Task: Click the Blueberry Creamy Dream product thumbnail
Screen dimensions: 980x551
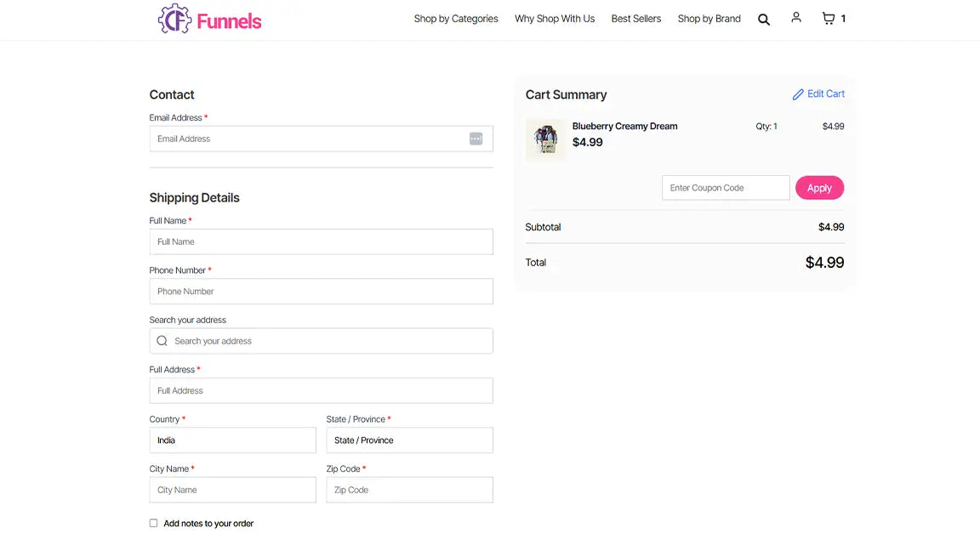Action: tap(545, 139)
